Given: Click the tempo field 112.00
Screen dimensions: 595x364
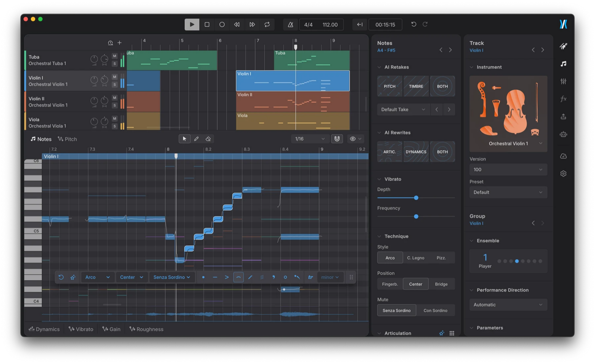Looking at the screenshot, I should pos(330,25).
